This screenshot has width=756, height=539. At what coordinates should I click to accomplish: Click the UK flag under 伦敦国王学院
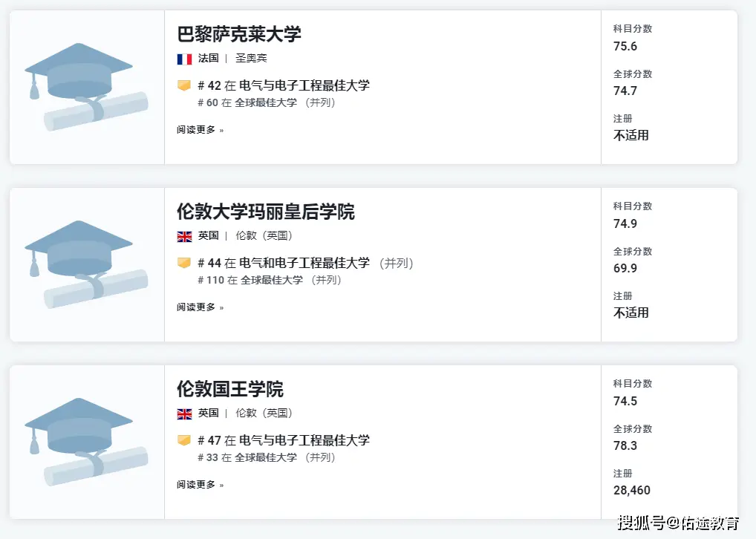(184, 414)
